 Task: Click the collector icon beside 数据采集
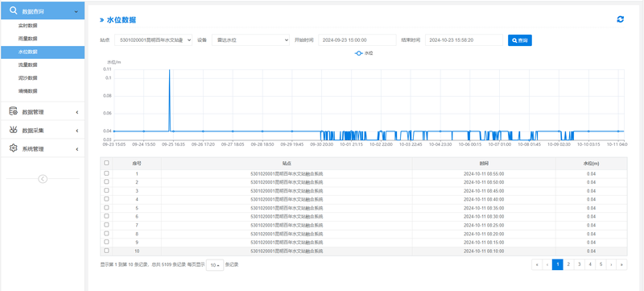tap(13, 130)
